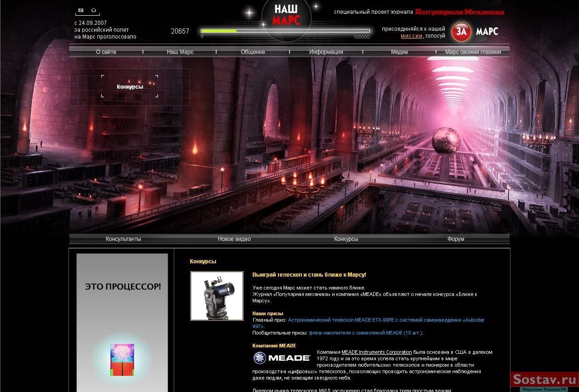Viewport: 579px width, 392px height.
Task: Open the MEADE ETX-90PE telescope link
Action: (x=369, y=323)
